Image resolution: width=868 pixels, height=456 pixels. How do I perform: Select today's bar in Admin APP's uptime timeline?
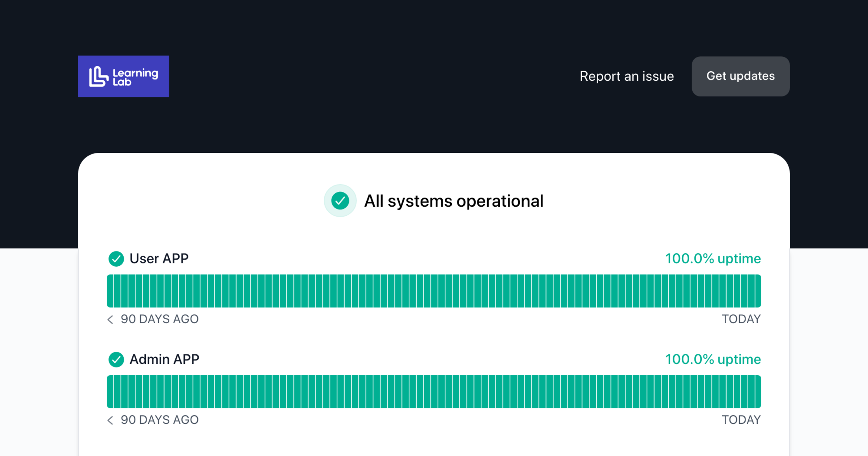coord(758,392)
